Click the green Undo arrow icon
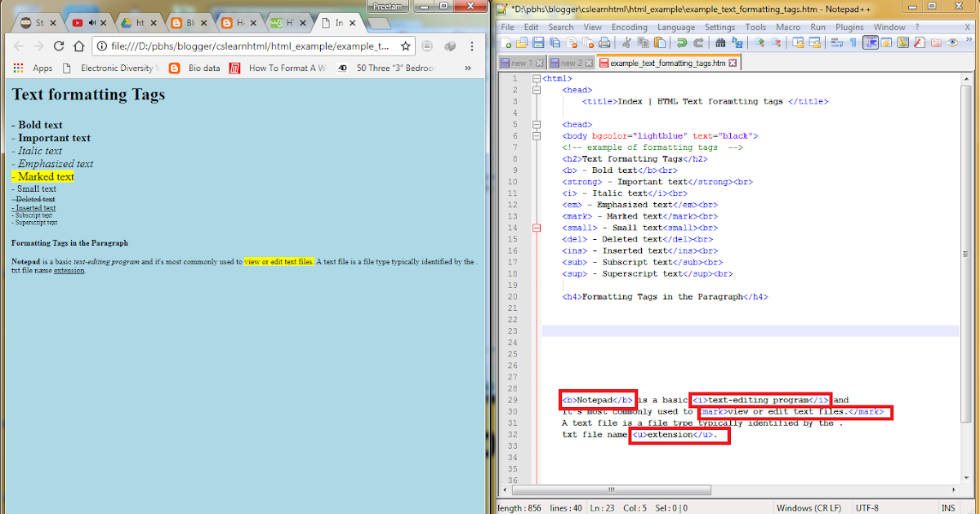Viewport: 980px width, 514px height. (681, 42)
